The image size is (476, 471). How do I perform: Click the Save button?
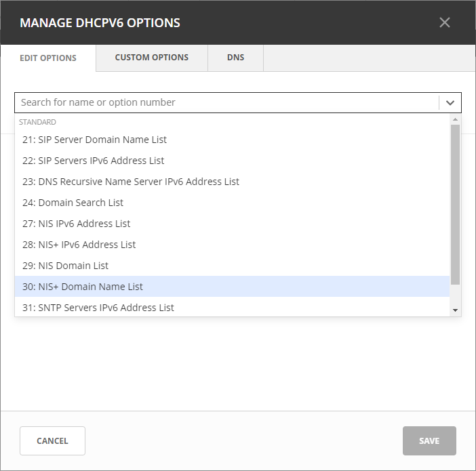tap(429, 441)
